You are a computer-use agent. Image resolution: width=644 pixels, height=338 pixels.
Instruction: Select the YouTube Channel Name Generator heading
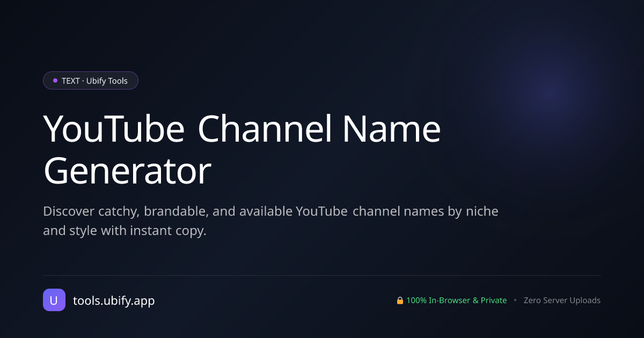click(242, 151)
